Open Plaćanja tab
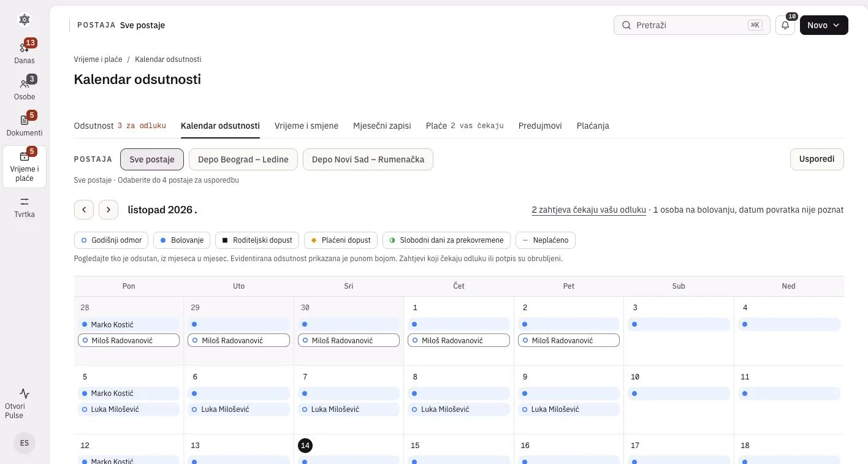The height and width of the screenshot is (464, 868). (x=593, y=126)
